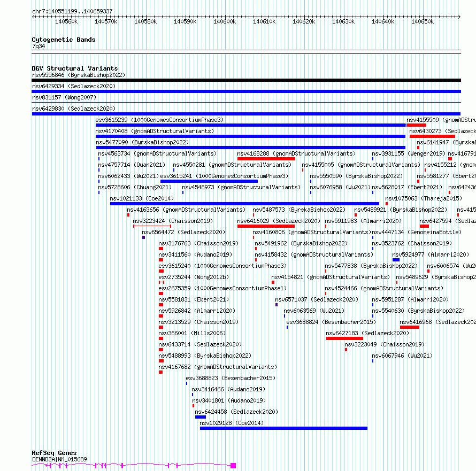Click nsv3416466 (Audano2019) label
The width and height of the screenshot is (476, 471).
(x=228, y=389)
